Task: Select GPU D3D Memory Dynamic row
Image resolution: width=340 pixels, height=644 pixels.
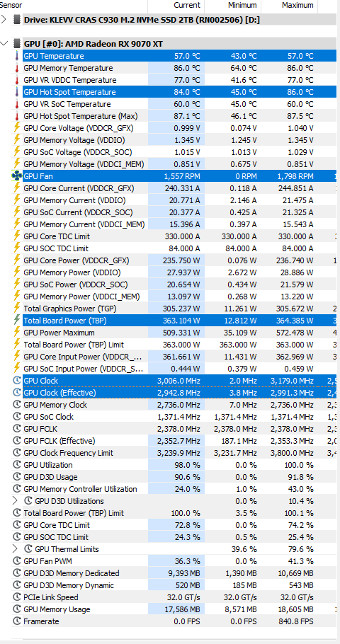Action: [x=179, y=585]
